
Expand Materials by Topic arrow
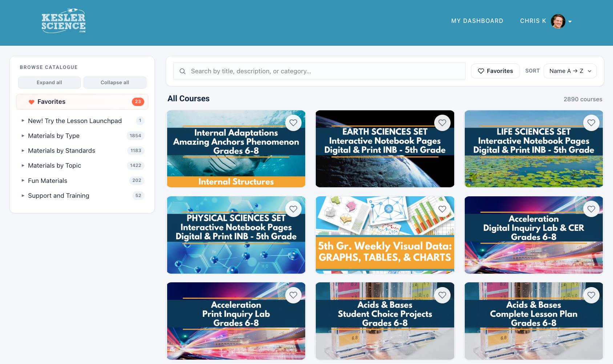pyautogui.click(x=23, y=165)
